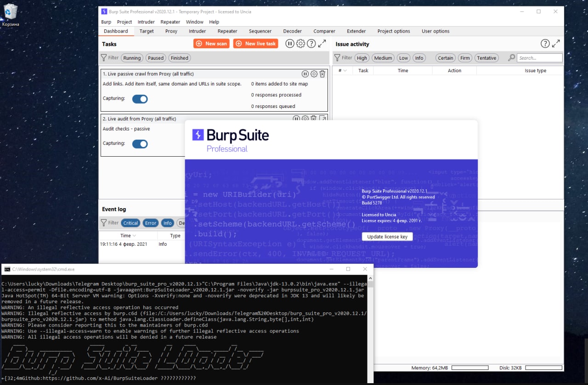Image resolution: width=588 pixels, height=385 pixels.
Task: Click the magnifier icon beside Issue search
Action: [x=511, y=58]
